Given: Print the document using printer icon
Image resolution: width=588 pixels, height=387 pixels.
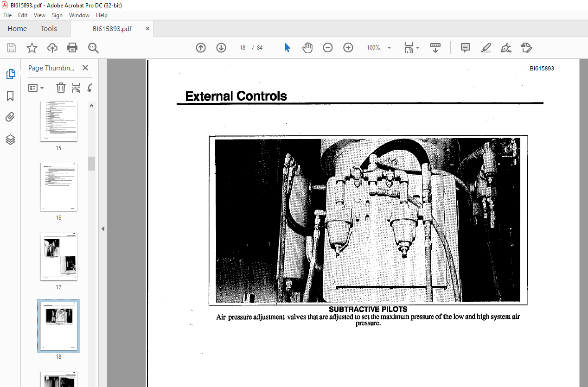Looking at the screenshot, I should click(72, 48).
